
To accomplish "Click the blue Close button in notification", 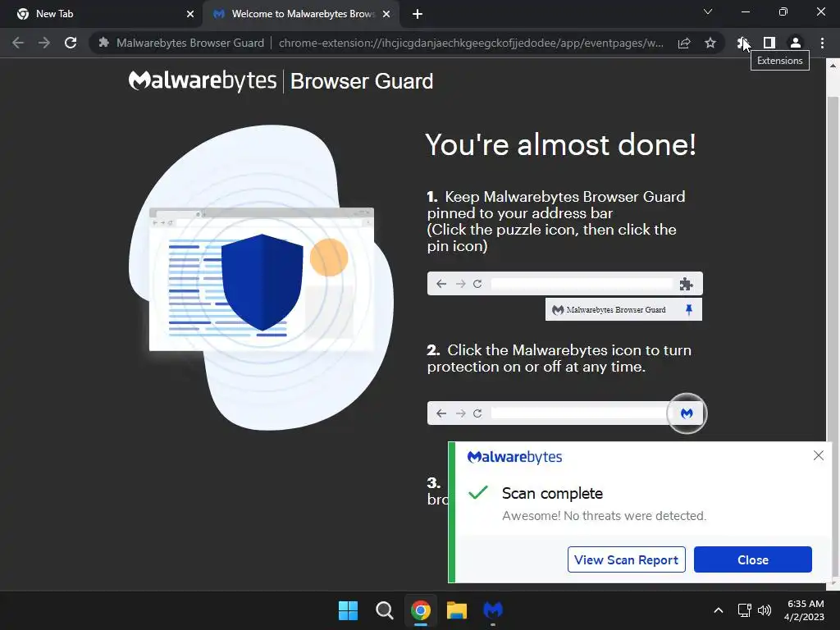I will coord(753,559).
